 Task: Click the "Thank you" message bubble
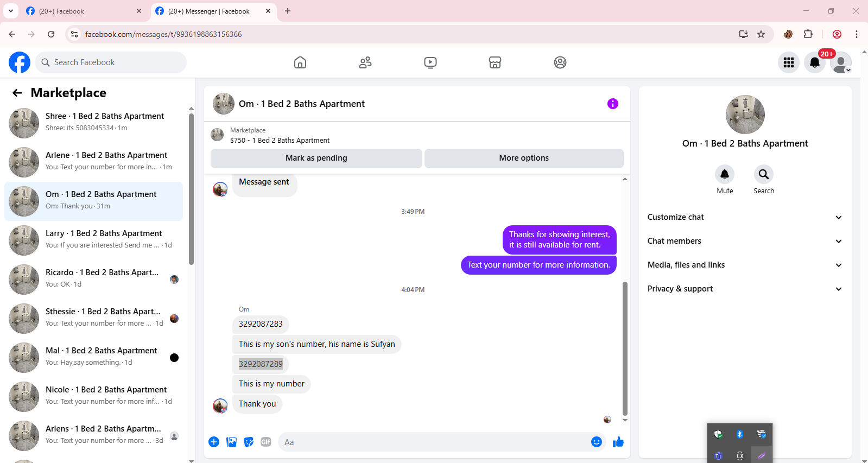pos(257,404)
